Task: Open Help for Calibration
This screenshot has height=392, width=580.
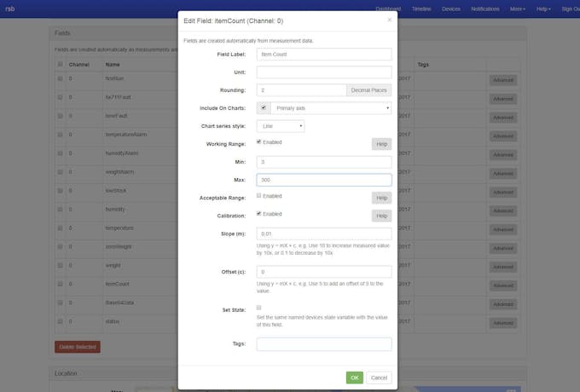Action: coord(381,216)
